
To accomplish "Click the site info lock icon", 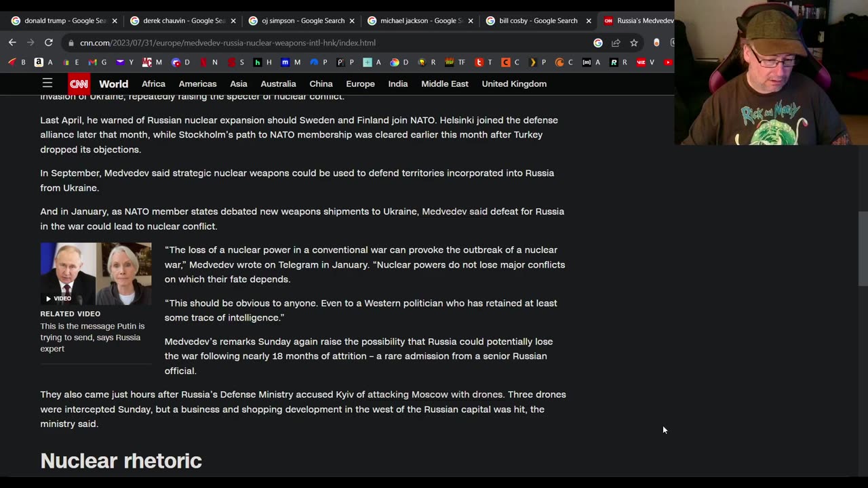I will (71, 43).
